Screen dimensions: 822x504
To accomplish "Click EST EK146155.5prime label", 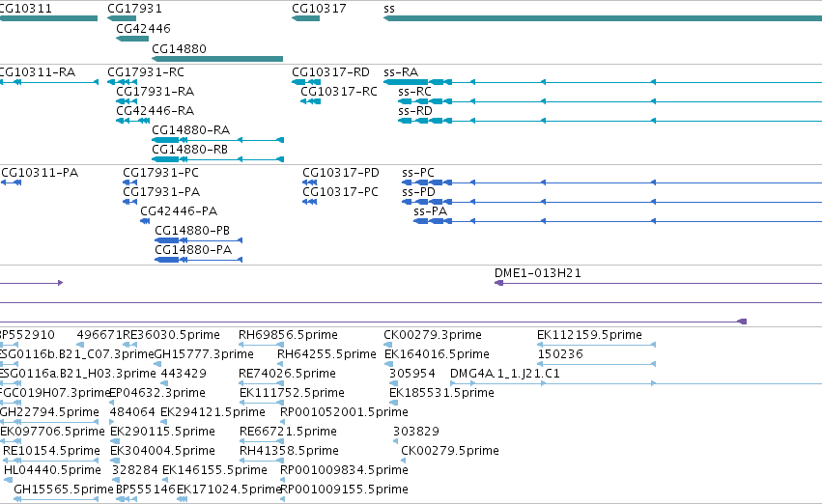I will point(214,470).
